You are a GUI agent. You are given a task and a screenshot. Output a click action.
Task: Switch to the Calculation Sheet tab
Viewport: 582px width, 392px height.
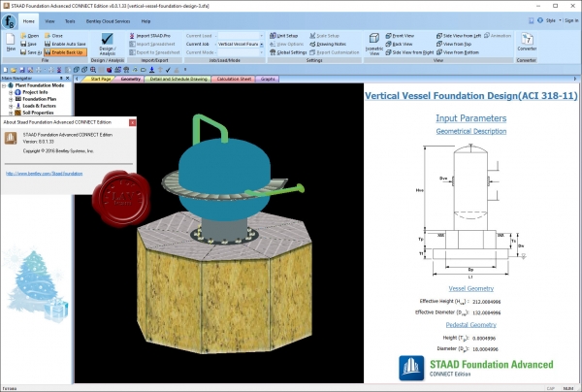coord(234,79)
